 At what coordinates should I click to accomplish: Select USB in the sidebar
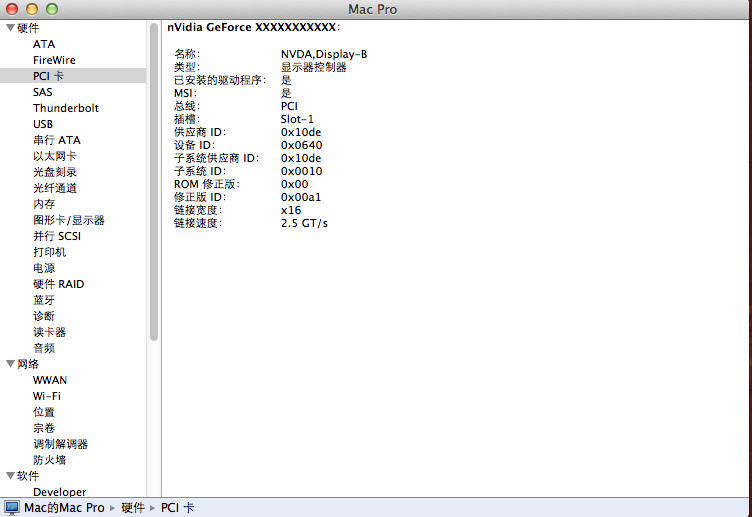pos(43,124)
